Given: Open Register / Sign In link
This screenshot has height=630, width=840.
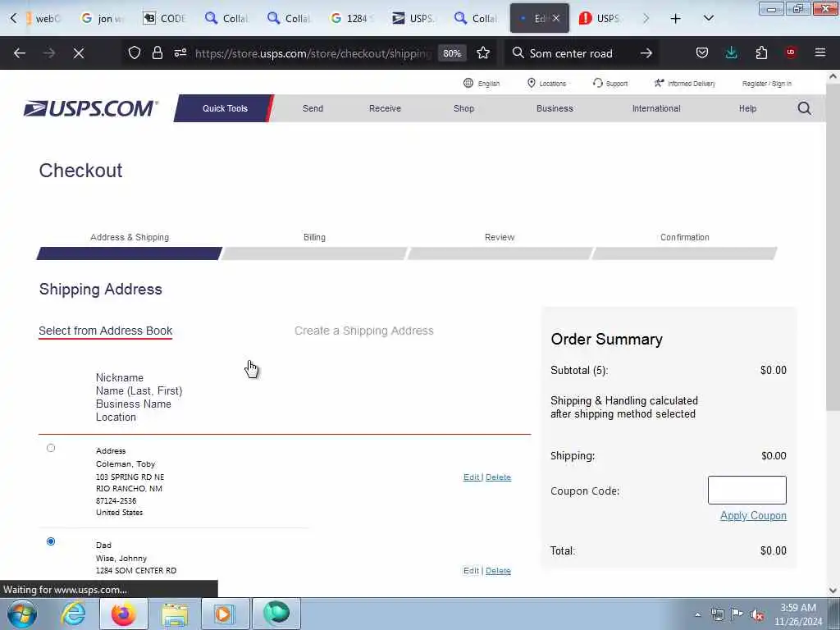Looking at the screenshot, I should point(767,84).
